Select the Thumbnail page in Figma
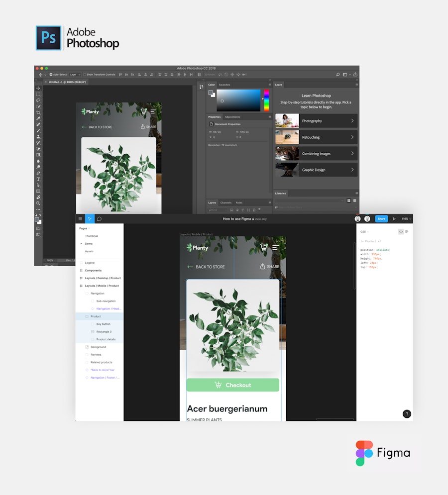The height and width of the screenshot is (495, 448). point(91,236)
